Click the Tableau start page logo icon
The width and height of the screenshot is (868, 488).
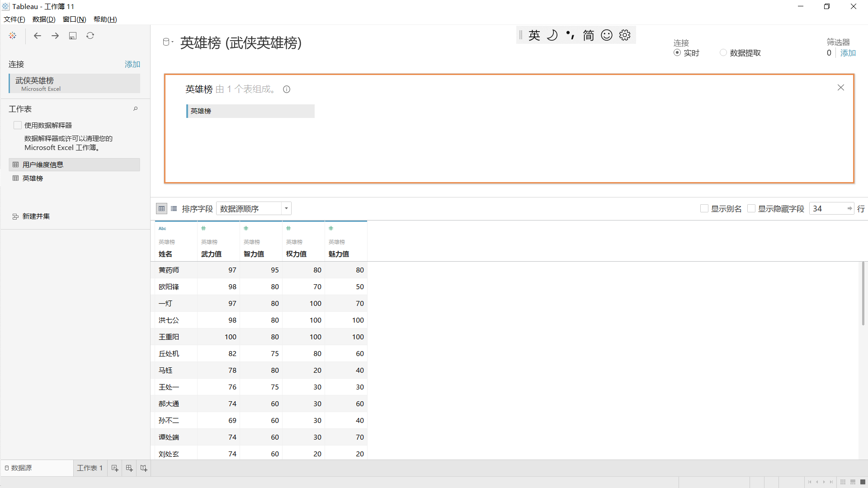13,36
